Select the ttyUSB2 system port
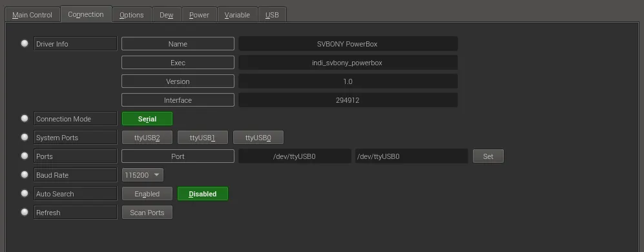 point(147,138)
